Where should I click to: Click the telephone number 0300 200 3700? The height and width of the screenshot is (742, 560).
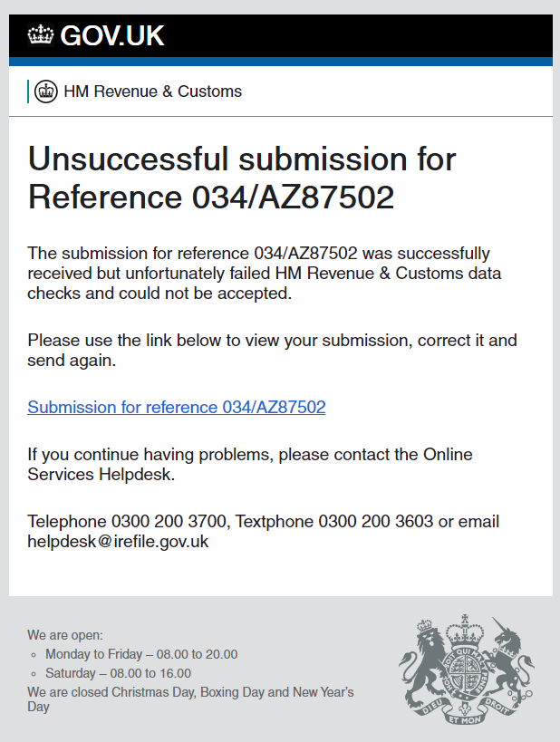click(169, 521)
